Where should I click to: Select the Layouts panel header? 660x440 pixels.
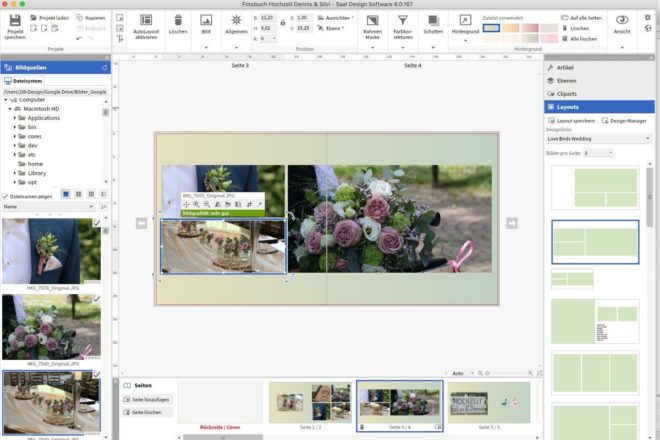599,107
